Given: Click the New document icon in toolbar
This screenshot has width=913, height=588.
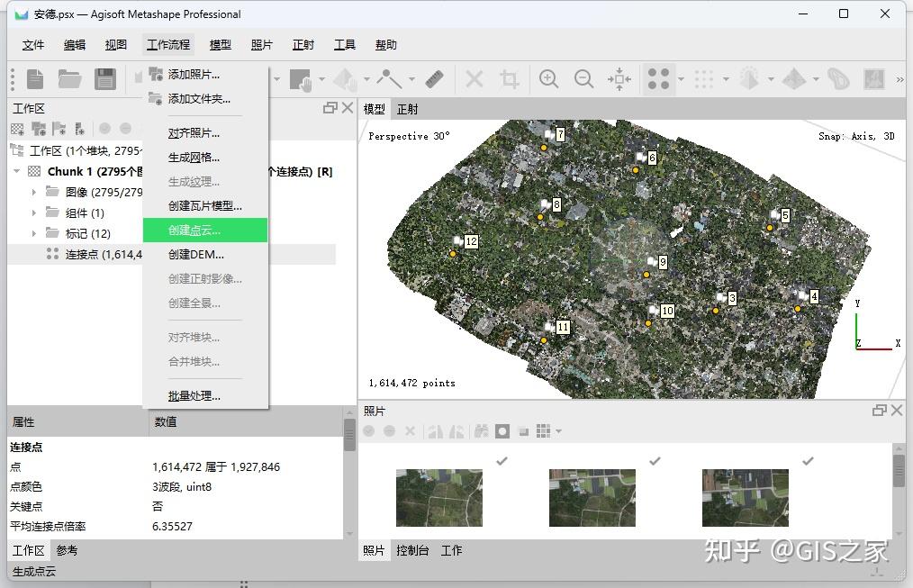Looking at the screenshot, I should click(x=35, y=79).
